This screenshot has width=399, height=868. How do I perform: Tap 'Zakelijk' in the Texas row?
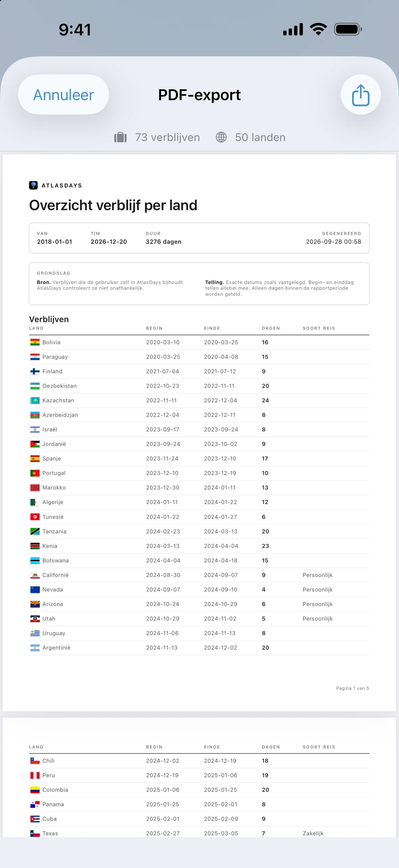point(313,833)
